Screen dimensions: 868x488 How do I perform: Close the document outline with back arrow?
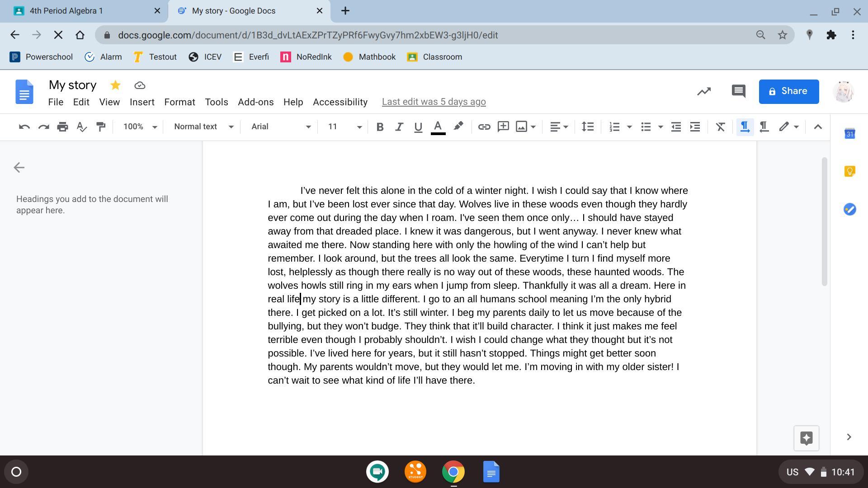pyautogui.click(x=19, y=168)
